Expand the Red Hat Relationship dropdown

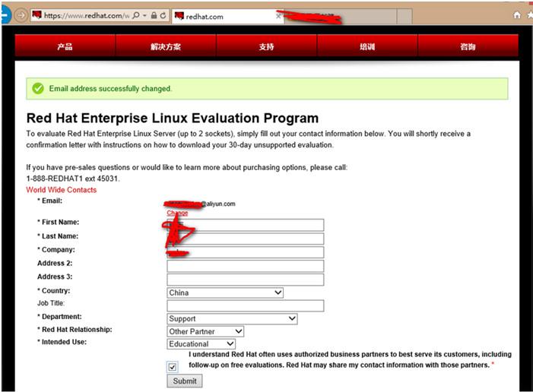205,331
